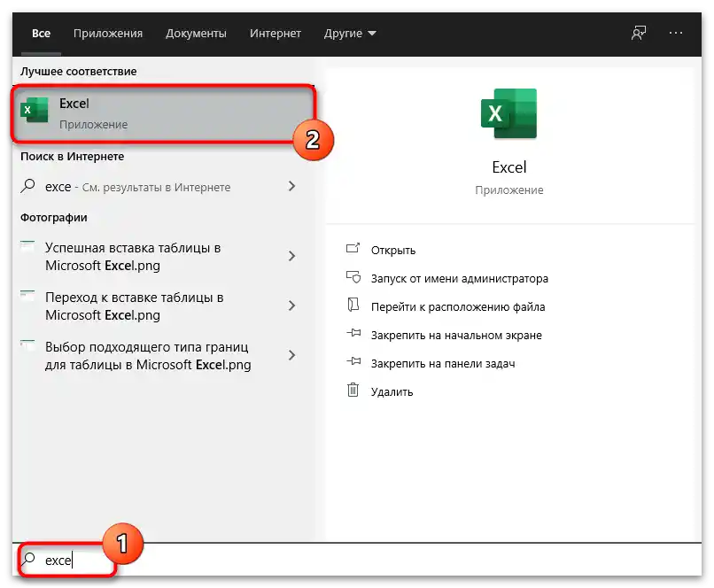Viewport: 714px width, 588px height.
Task: Select the Все search filter tab
Action: tap(41, 34)
